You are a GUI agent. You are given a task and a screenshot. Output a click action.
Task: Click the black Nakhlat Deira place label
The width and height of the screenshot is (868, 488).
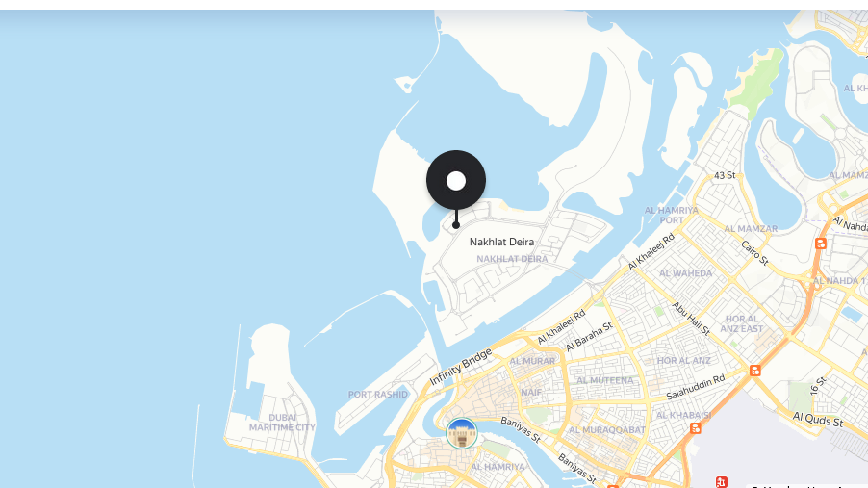[501, 242]
